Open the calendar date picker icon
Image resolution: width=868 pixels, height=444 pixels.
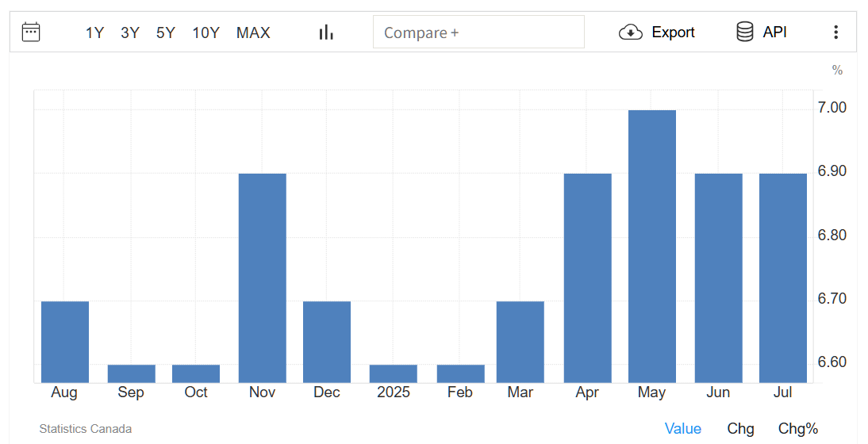[x=31, y=32]
